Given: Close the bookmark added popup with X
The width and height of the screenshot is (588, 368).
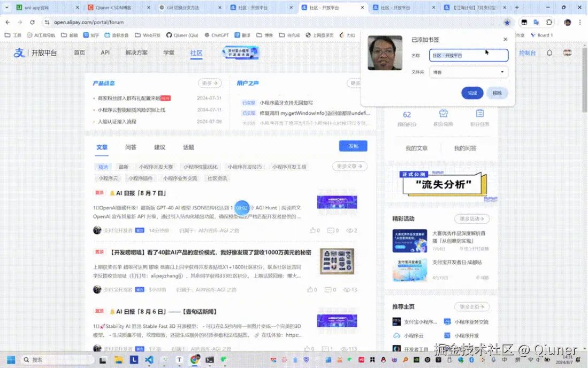Looking at the screenshot, I should [505, 40].
